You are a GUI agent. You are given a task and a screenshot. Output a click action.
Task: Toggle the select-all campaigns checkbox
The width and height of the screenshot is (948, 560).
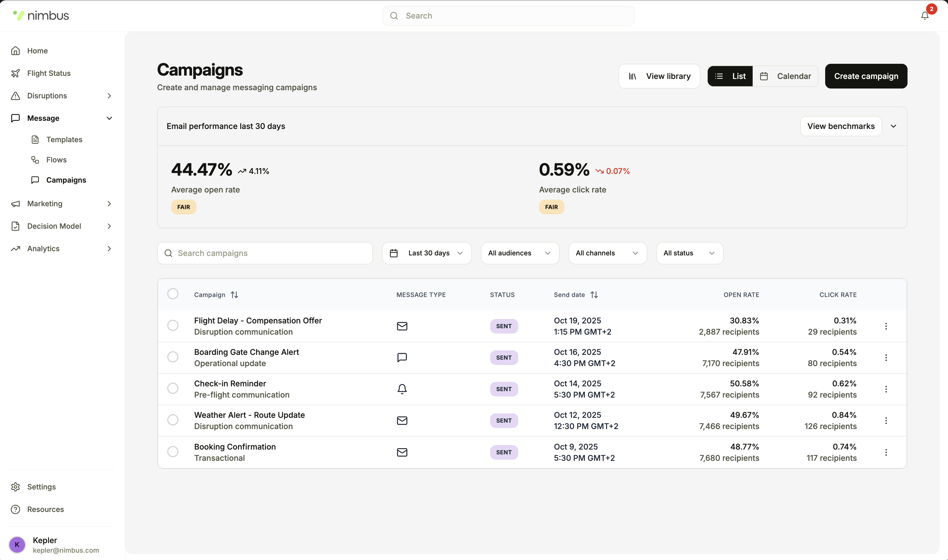tap(173, 294)
